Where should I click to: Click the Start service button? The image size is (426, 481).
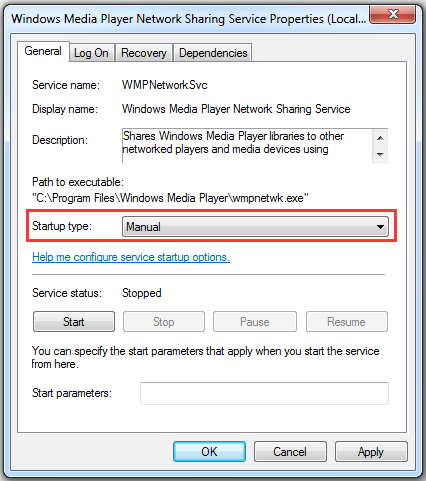point(74,322)
